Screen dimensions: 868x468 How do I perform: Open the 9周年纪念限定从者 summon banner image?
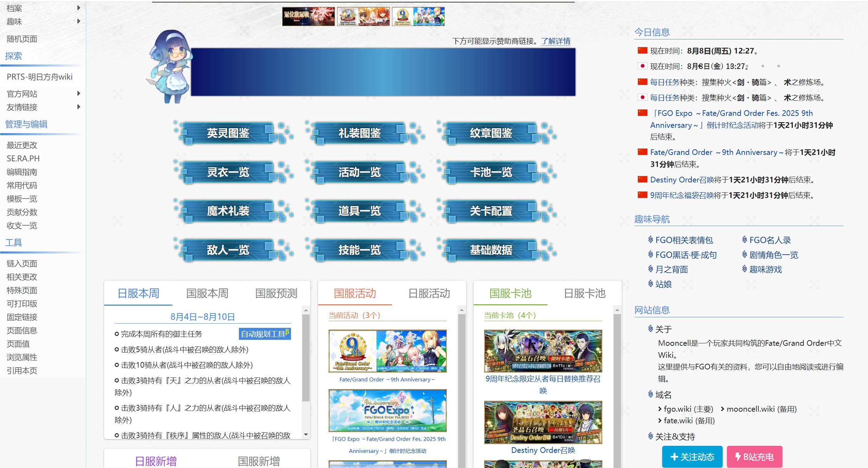(543, 351)
